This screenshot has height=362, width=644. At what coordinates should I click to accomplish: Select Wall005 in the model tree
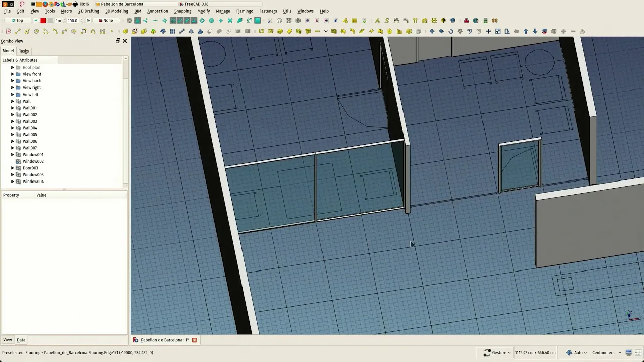point(30,135)
